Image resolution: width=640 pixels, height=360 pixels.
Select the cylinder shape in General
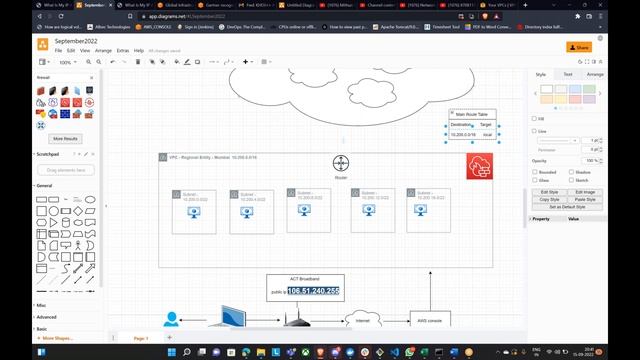pyautogui.click(x=66, y=222)
